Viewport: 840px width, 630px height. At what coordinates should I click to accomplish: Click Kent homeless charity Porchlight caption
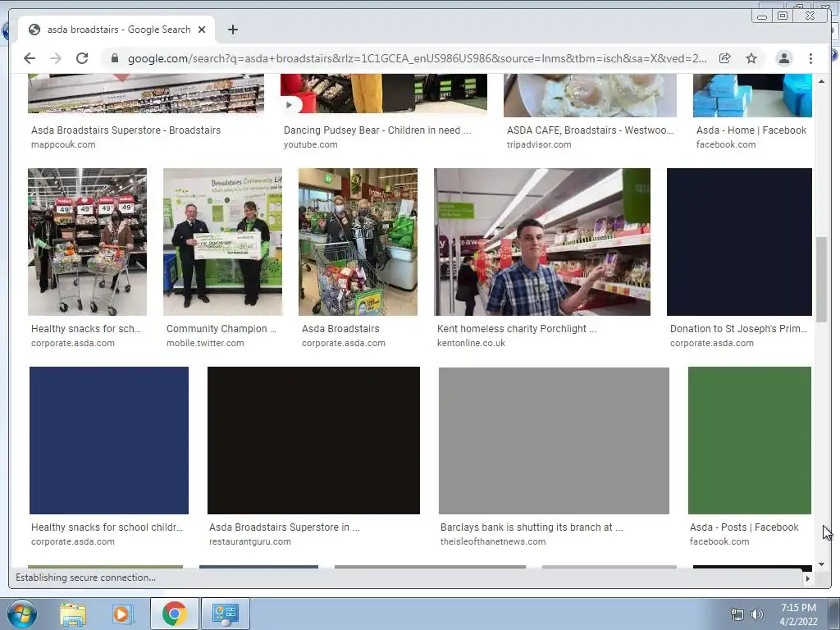click(x=517, y=329)
